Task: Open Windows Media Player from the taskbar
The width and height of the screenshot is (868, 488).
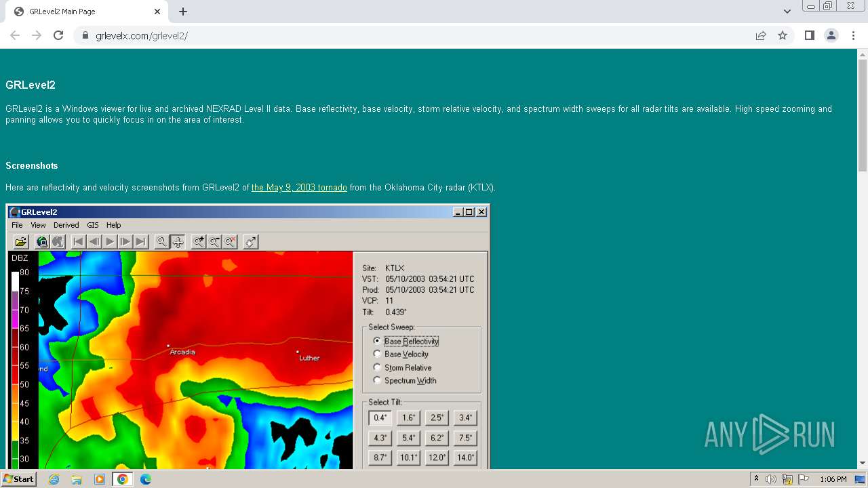Action: click(x=100, y=479)
